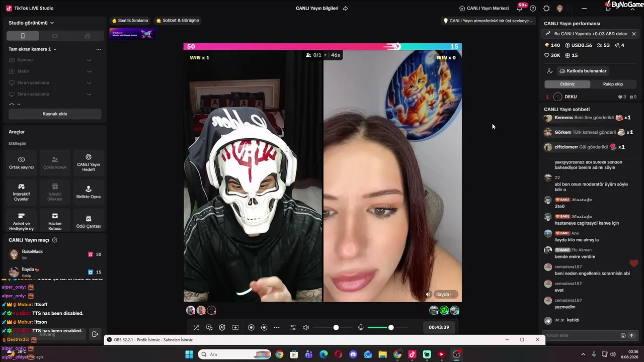The image size is (644, 362).
Task: Mute the microphone icon
Action: [x=361, y=327]
